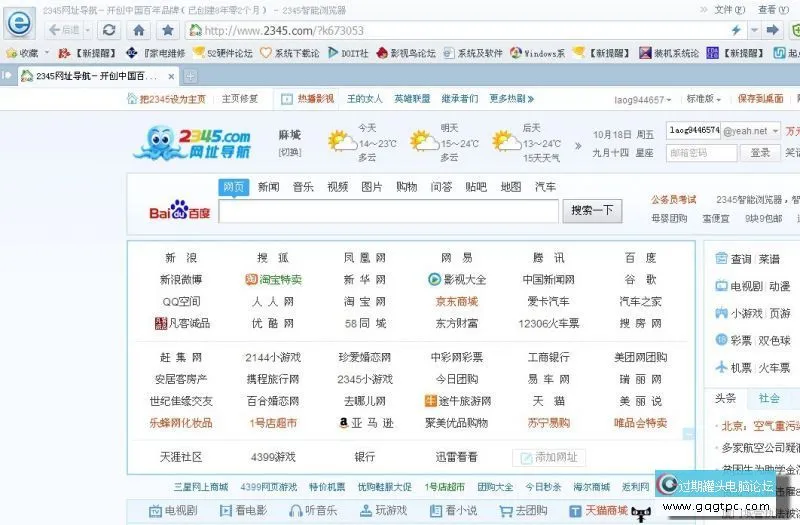Open 12306火车票 link
This screenshot has width=800, height=525.
[x=548, y=323]
